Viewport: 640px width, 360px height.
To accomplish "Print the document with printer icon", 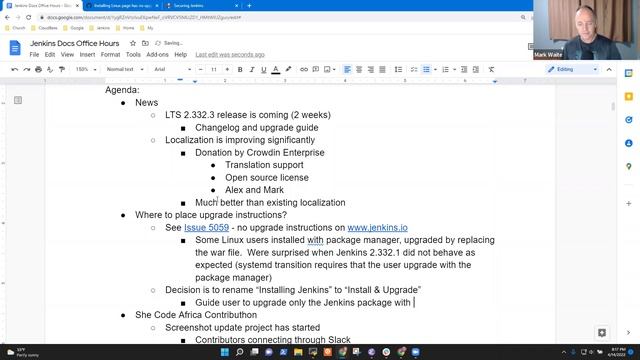I will (38, 69).
